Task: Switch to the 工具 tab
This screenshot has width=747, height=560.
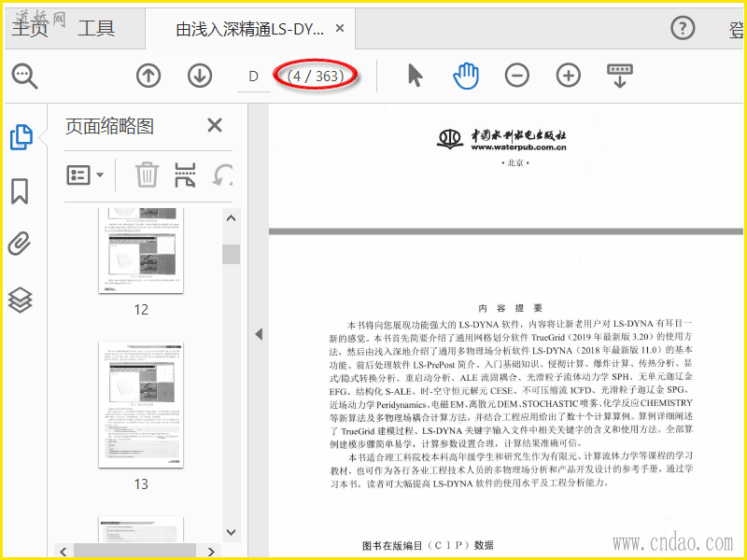Action: [96, 28]
